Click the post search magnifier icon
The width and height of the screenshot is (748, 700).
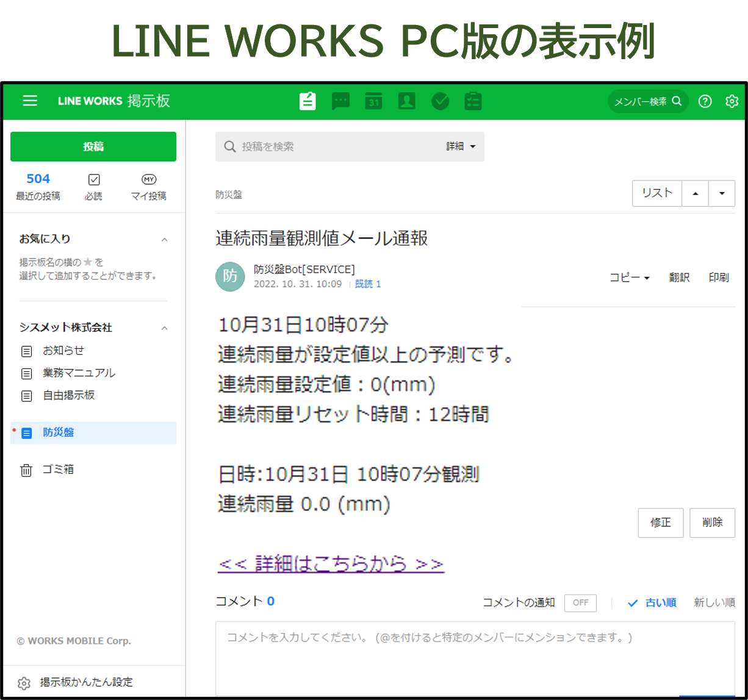point(230,146)
